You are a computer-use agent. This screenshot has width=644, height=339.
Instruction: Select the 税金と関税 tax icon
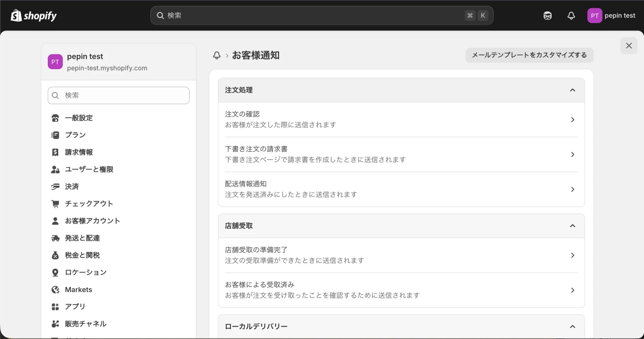pyautogui.click(x=55, y=255)
